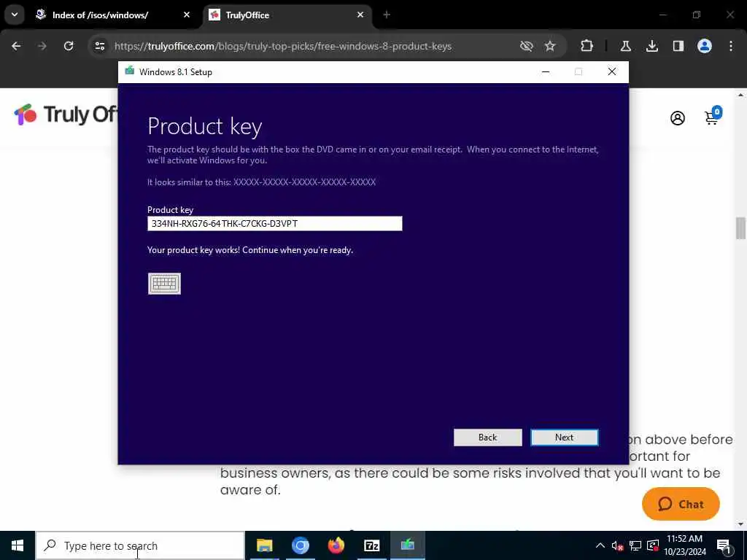Go forward in the browser

tap(42, 46)
